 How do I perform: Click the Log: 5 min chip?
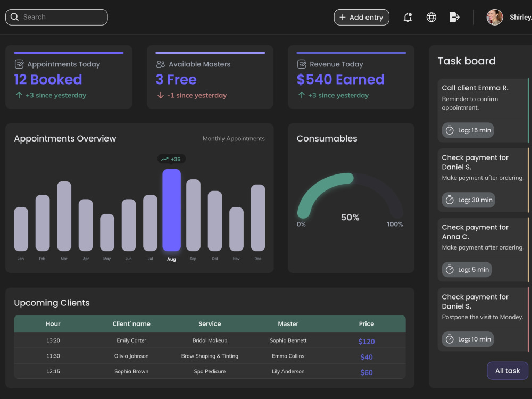click(x=467, y=270)
